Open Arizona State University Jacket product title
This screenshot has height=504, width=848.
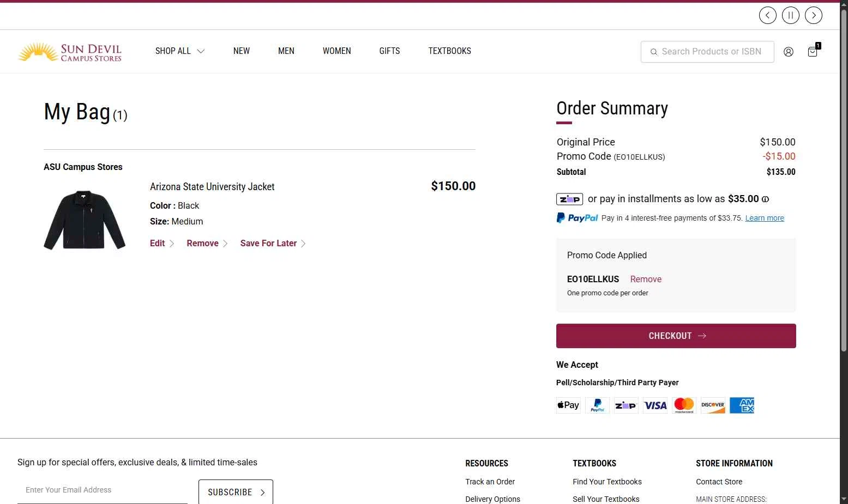click(x=212, y=187)
